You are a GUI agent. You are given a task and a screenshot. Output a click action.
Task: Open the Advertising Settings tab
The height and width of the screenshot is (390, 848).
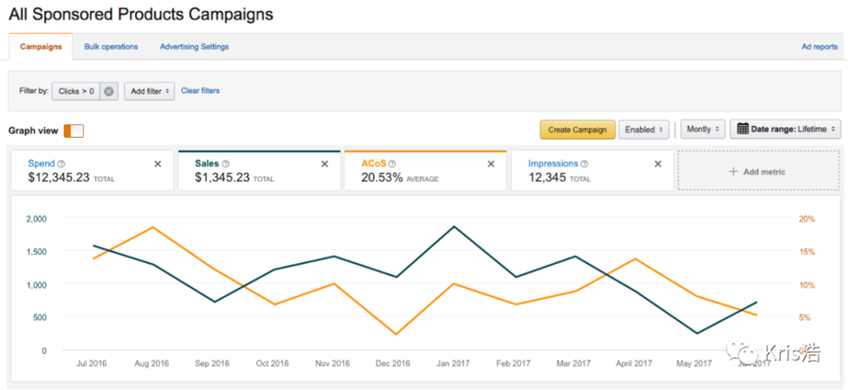point(194,47)
